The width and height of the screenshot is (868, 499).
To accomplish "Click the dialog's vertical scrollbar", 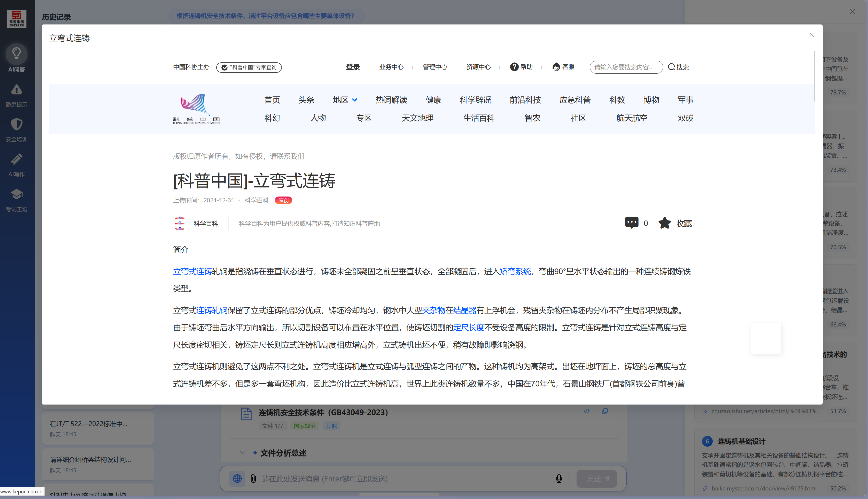I will (x=814, y=76).
